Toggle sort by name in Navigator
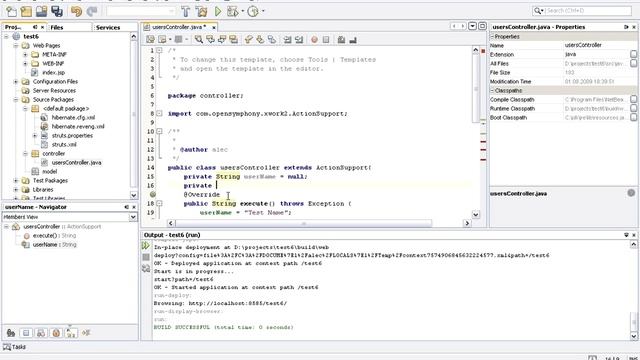Viewport: 640px width, 360px height. (71, 333)
